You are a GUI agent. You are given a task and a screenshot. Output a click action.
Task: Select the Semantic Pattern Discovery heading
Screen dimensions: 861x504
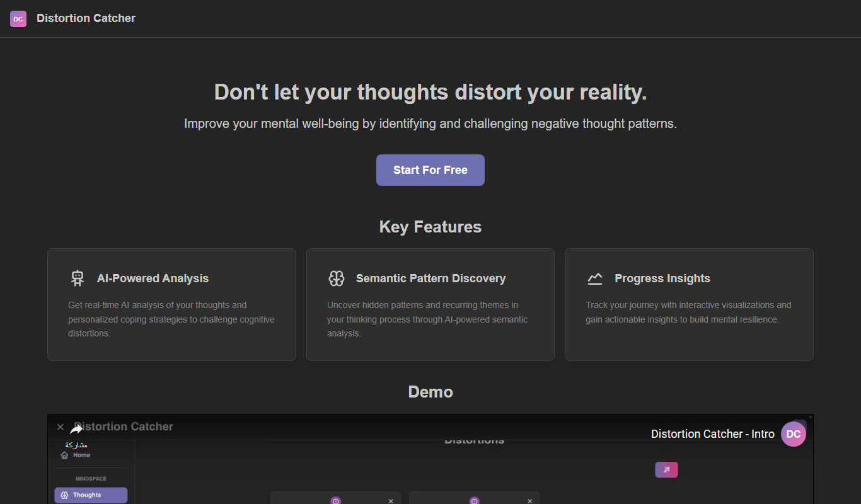click(x=430, y=278)
